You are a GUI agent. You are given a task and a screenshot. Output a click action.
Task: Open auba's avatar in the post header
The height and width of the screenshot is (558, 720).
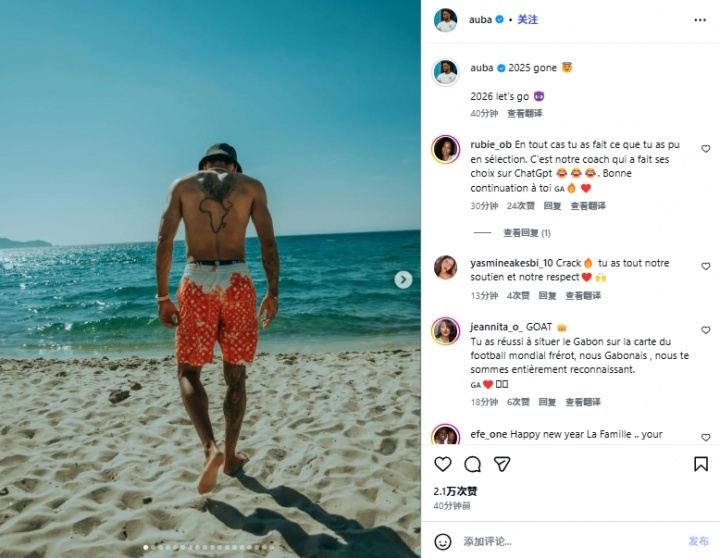tap(446, 20)
